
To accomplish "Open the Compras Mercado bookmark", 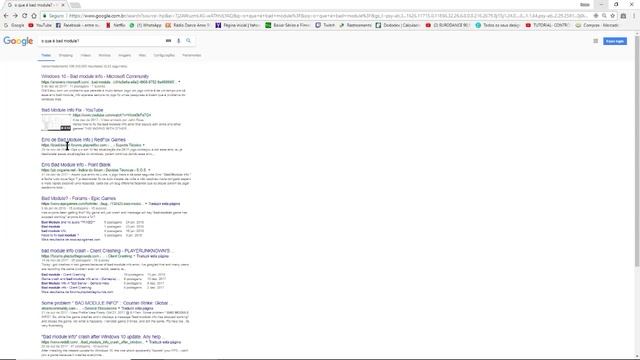I will [x=597, y=25].
